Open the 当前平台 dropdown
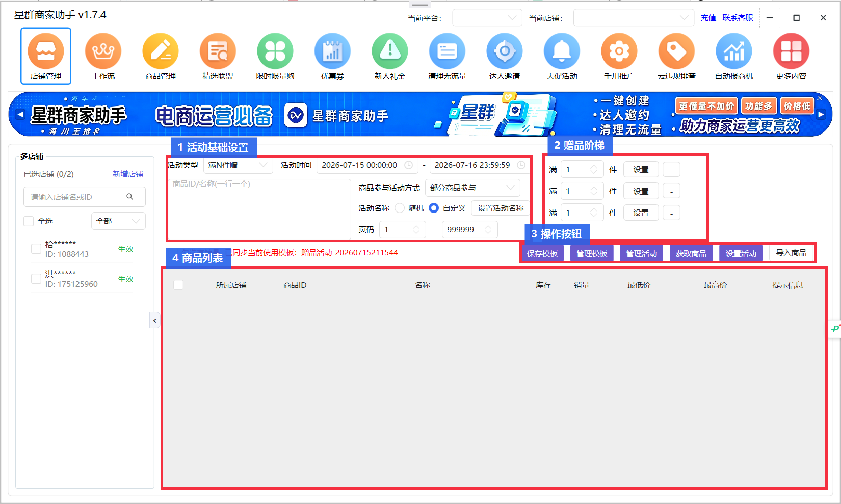The height and width of the screenshot is (504, 841). tap(487, 18)
